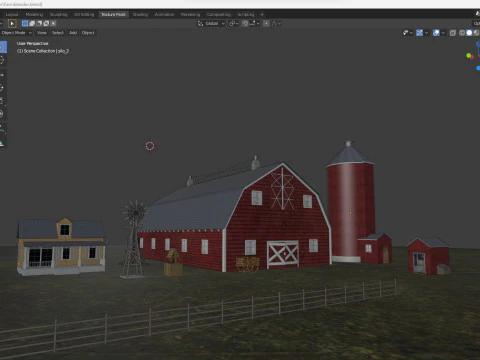Screen dimensions: 480x360
Task: Switch to the Layout workspace tab
Action: point(12,14)
